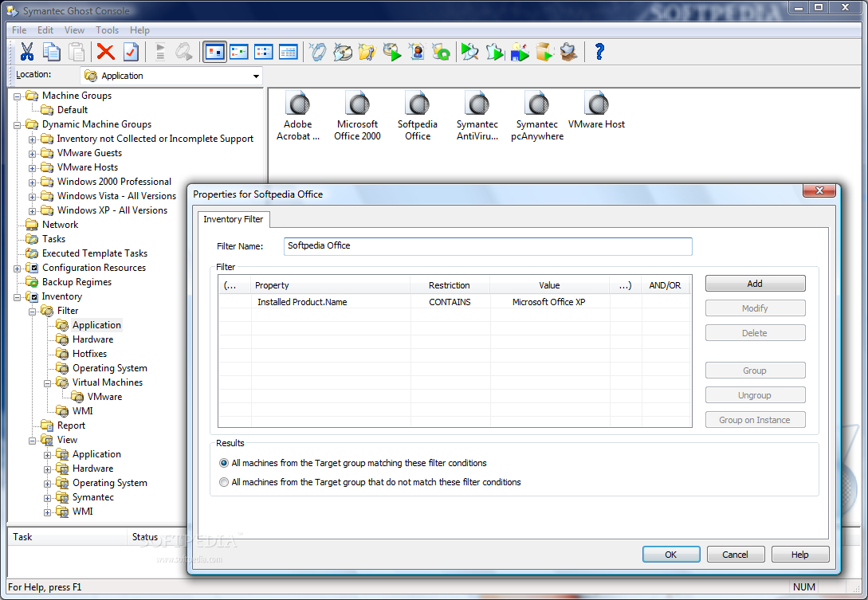Click the Property column header
Screen dimensions: 868x600
(331, 285)
